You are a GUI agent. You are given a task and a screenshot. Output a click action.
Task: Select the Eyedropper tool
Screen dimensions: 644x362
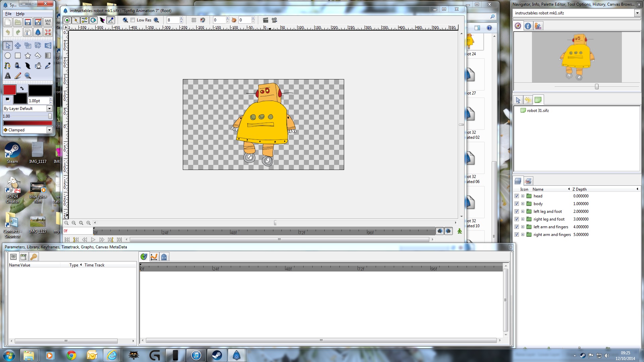(48, 66)
